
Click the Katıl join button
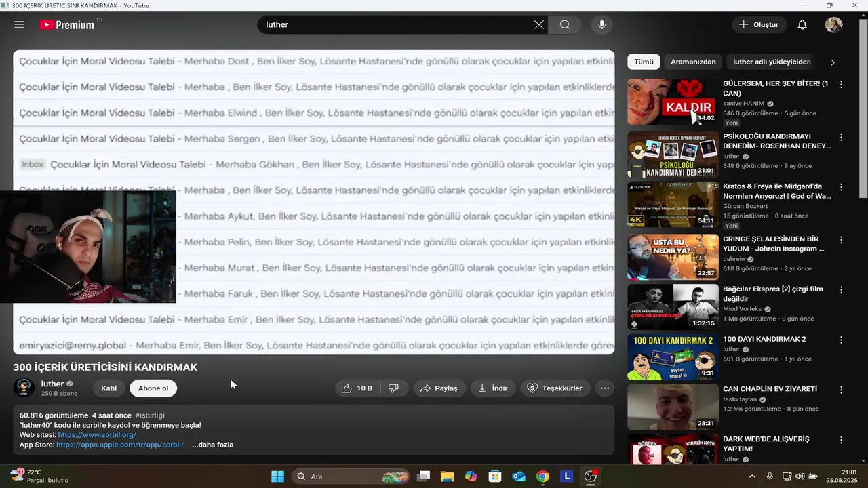(x=109, y=388)
